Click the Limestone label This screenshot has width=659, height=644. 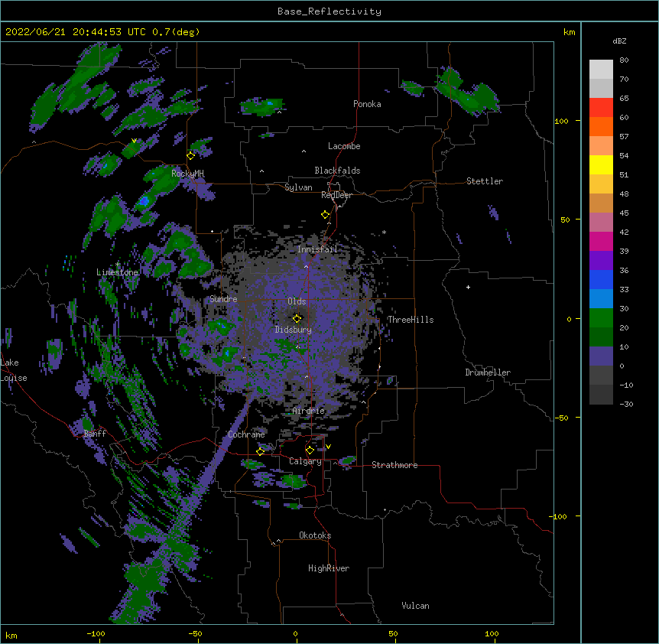pos(117,272)
